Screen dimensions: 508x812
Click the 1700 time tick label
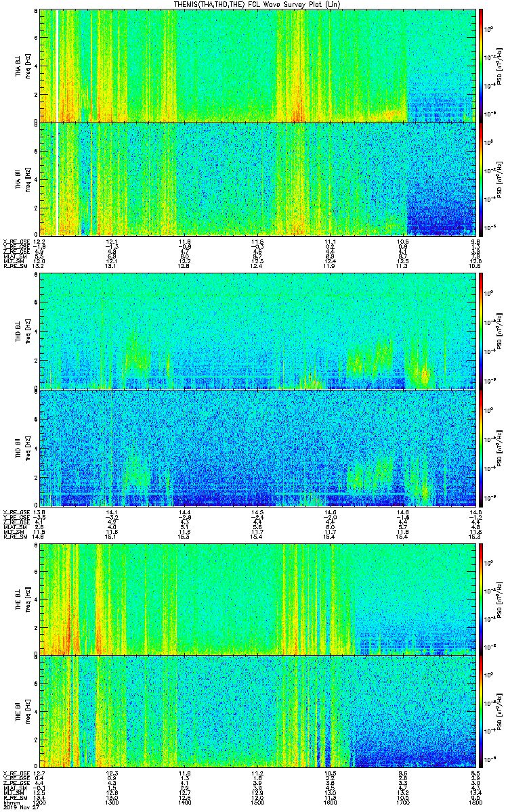(402, 801)
